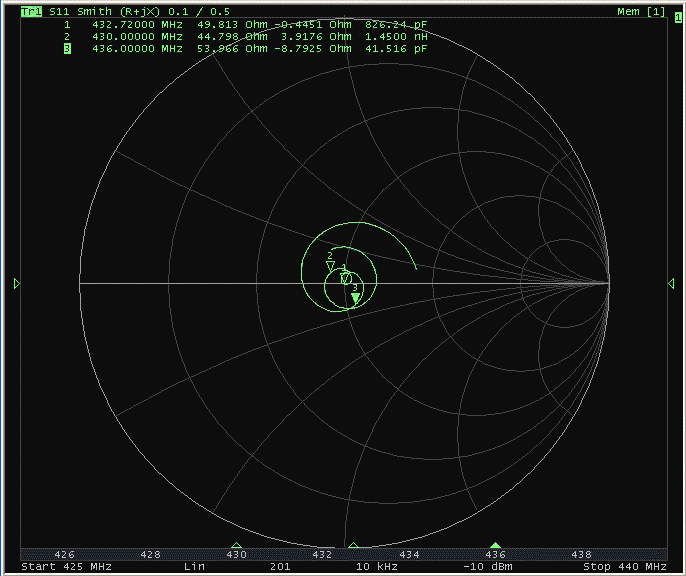Click the 826.24 pF value of marker 1
Screen dimensions: 686x576
pyautogui.click(x=396, y=24)
